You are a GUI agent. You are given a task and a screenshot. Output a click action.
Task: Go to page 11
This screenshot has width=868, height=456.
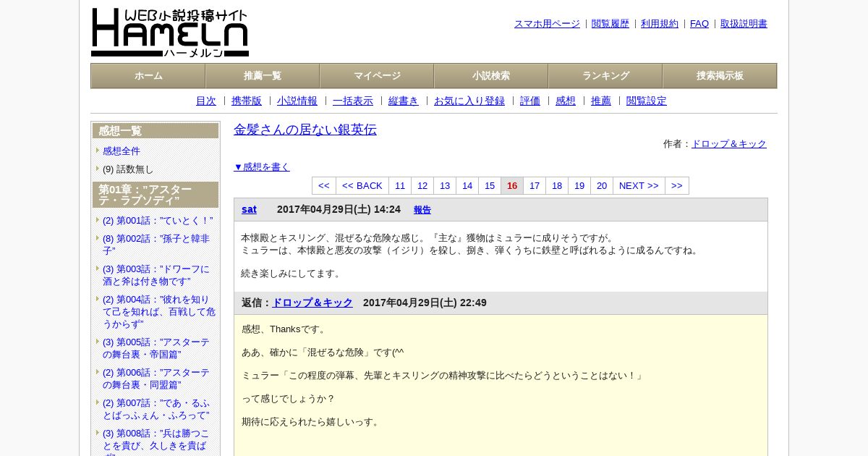400,186
